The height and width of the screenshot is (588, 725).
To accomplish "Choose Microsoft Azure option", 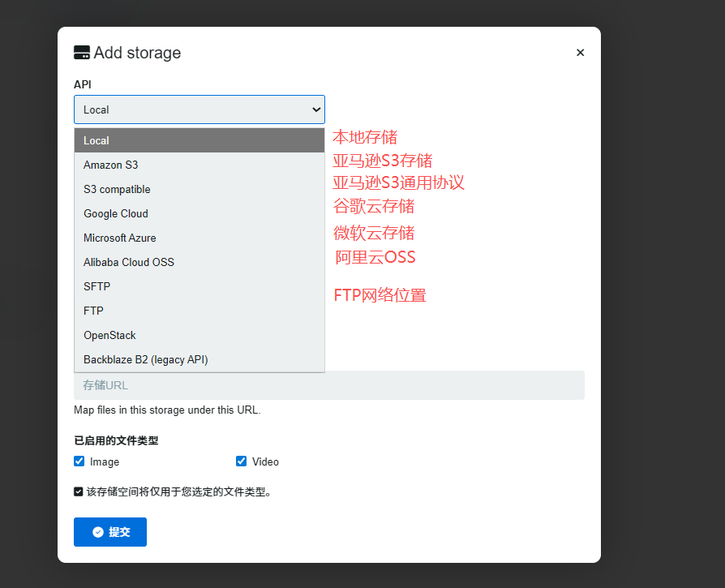I will [199, 238].
